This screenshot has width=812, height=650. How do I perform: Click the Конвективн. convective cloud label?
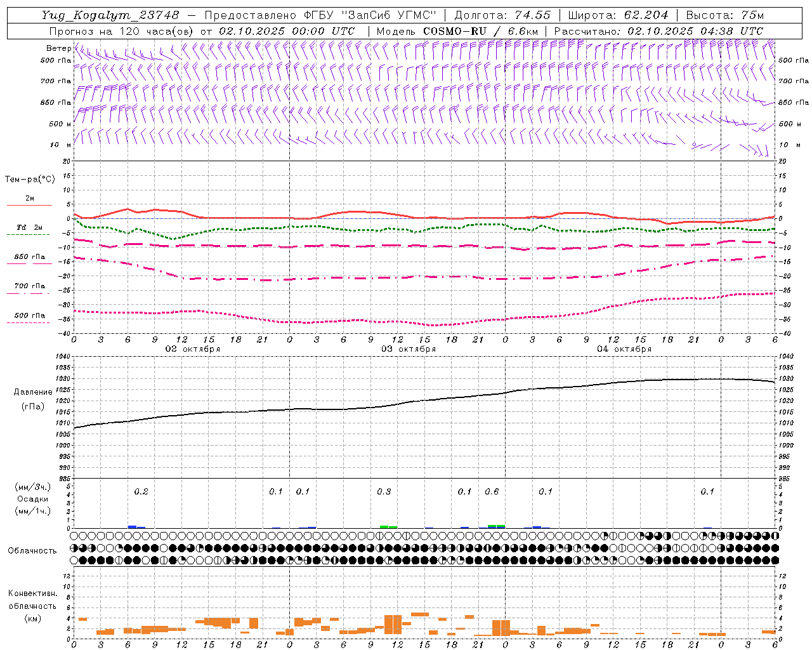pos(33,594)
